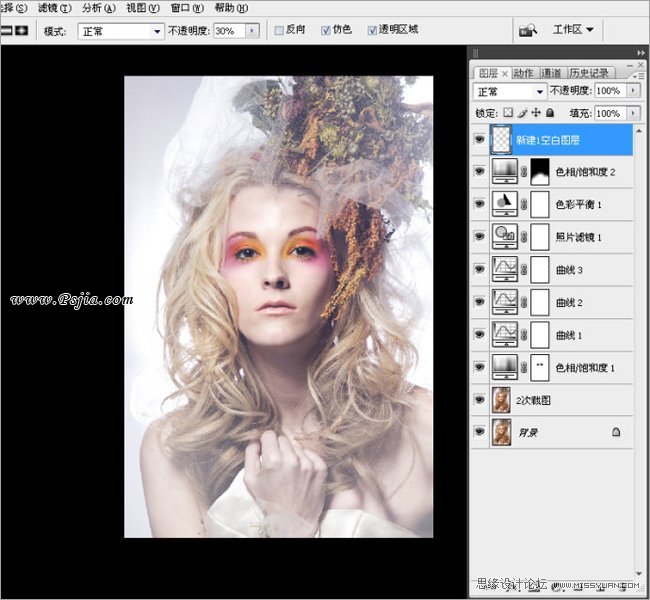Image resolution: width=650 pixels, height=600 pixels.
Task: Enable the 反向 checkbox
Action: [279, 31]
